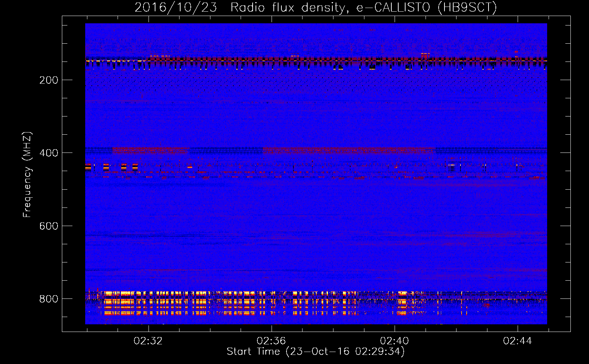Click the 02:44 time tick label
This screenshot has height=364, width=589.
coord(517,341)
